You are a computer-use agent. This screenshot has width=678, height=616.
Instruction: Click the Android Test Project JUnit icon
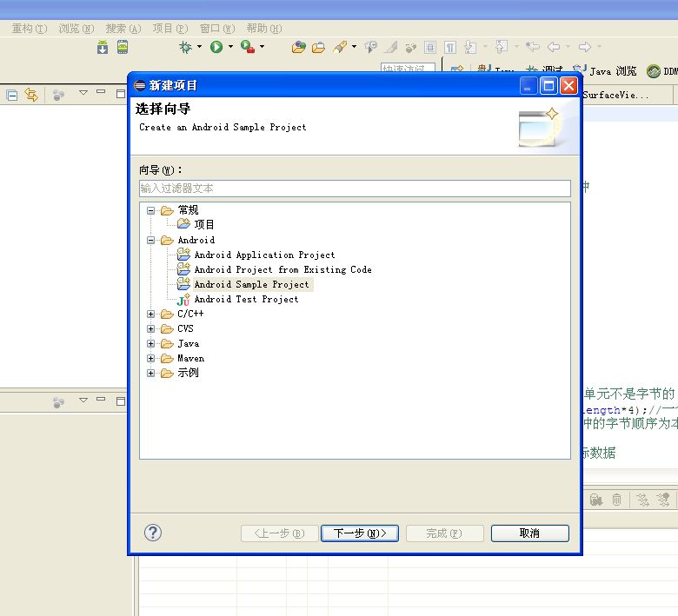coord(183,299)
